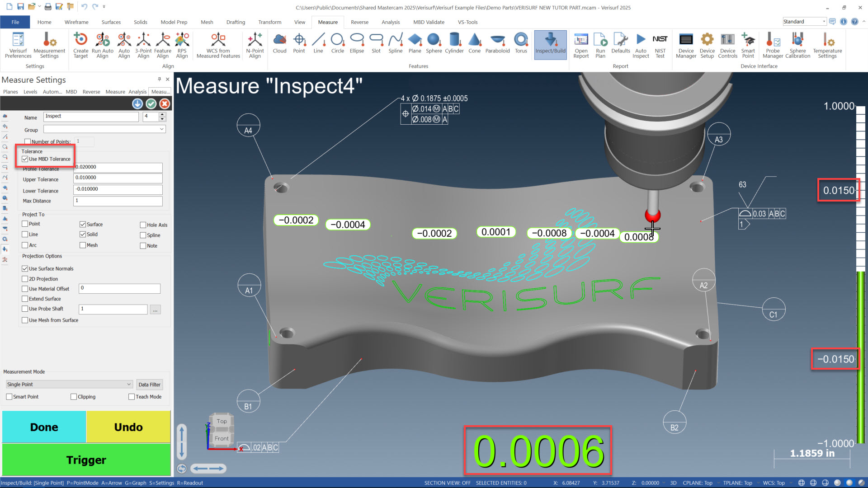The image size is (868, 488).
Task: Open the Planes panel tab
Action: [x=10, y=92]
